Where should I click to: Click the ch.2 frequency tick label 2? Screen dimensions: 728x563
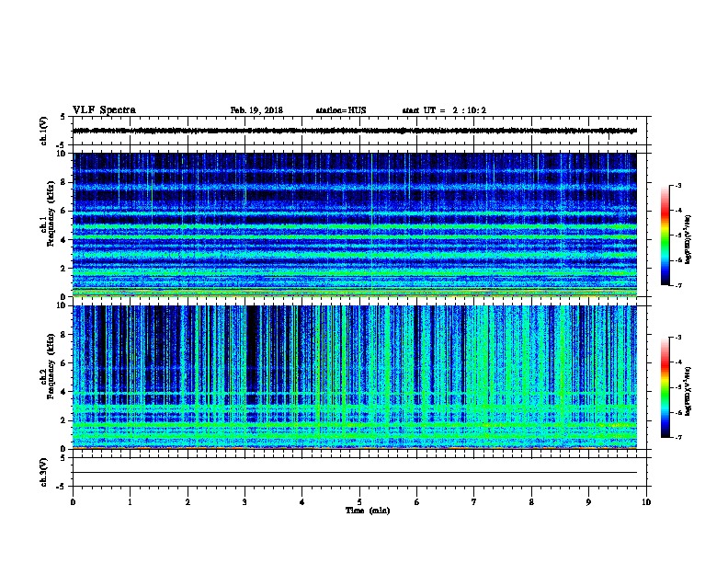(x=63, y=420)
